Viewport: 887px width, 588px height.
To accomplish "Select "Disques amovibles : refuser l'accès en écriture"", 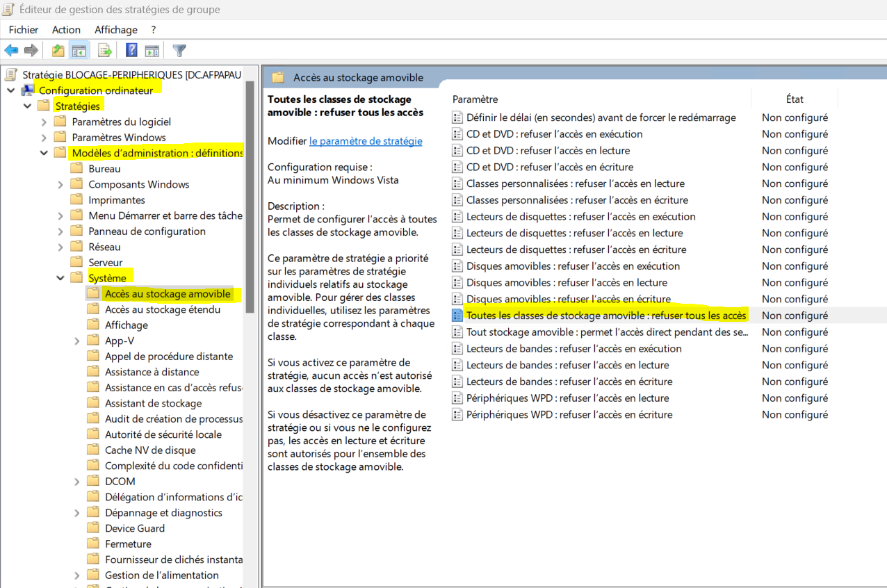I will click(x=568, y=299).
